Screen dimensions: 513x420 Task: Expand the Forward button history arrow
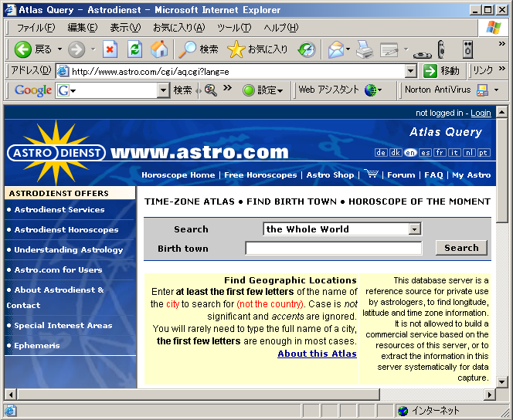[x=93, y=49]
